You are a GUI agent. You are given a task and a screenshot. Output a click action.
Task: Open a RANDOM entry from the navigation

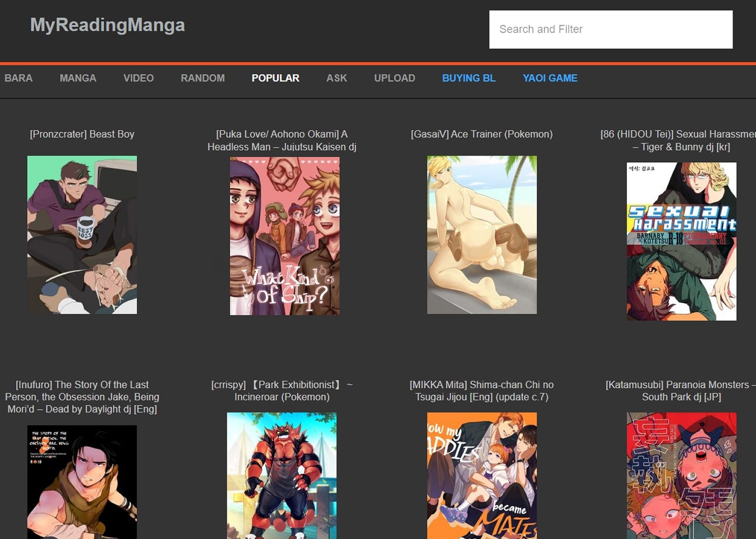(203, 78)
